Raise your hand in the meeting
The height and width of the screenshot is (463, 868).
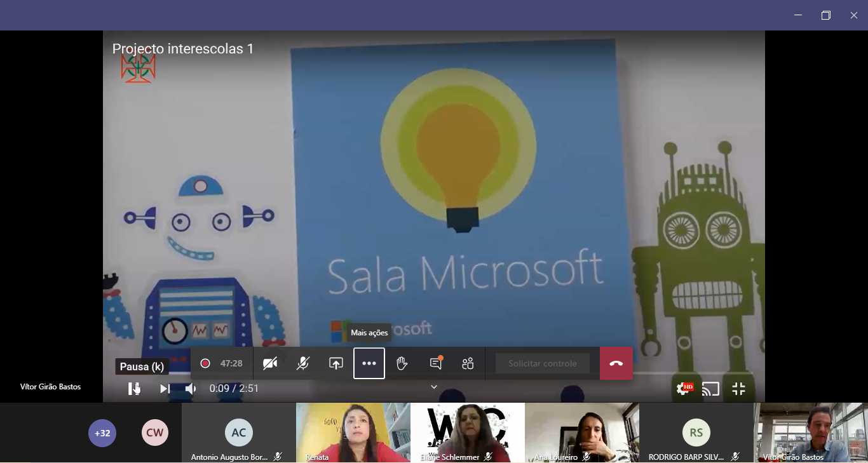(402, 363)
